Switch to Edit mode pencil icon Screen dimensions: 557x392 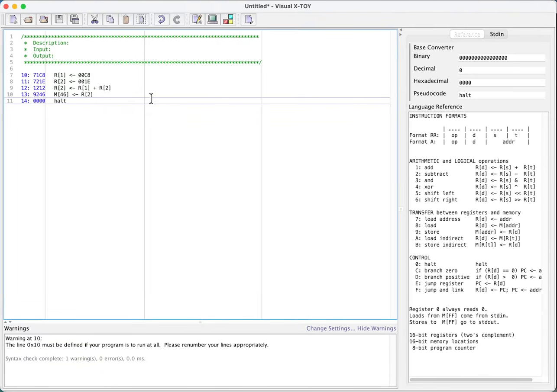197,19
